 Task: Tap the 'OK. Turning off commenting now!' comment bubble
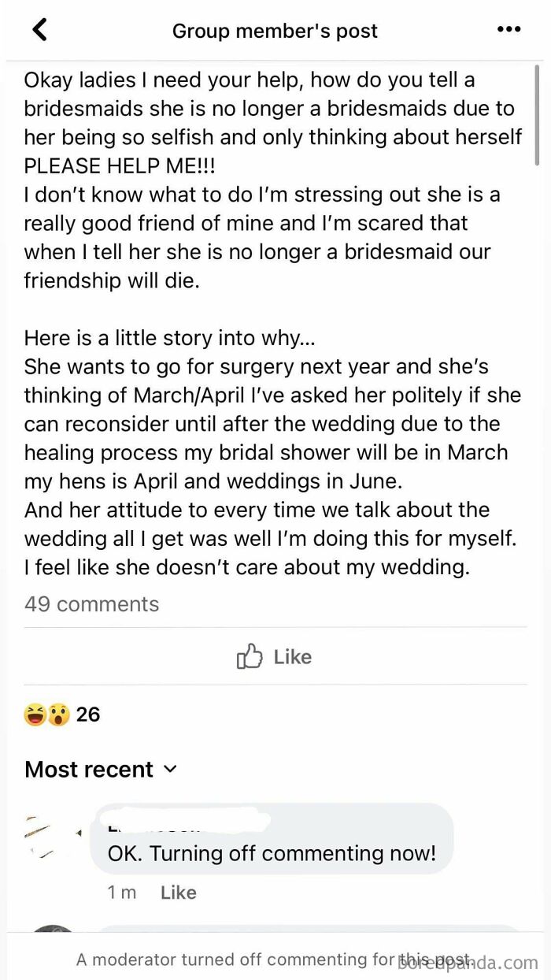pyautogui.click(x=271, y=853)
